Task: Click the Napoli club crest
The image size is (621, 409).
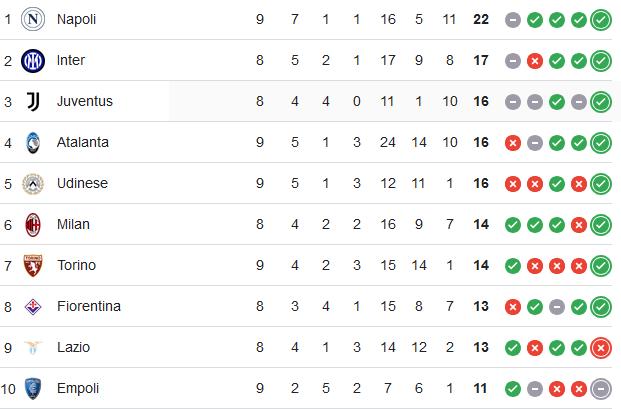Action: point(33,19)
